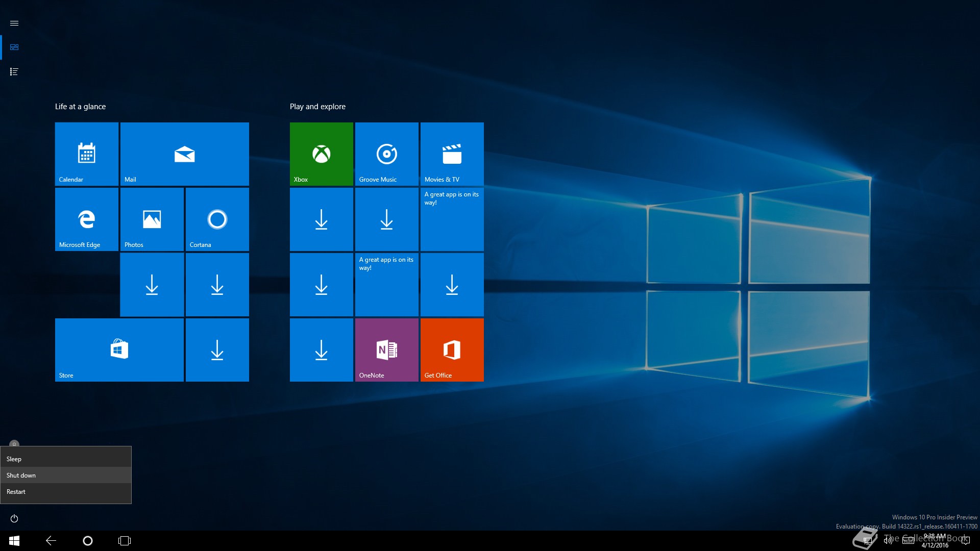Image resolution: width=980 pixels, height=551 pixels.
Task: Click the downloading tile directly above Get Office
Action: click(x=452, y=285)
